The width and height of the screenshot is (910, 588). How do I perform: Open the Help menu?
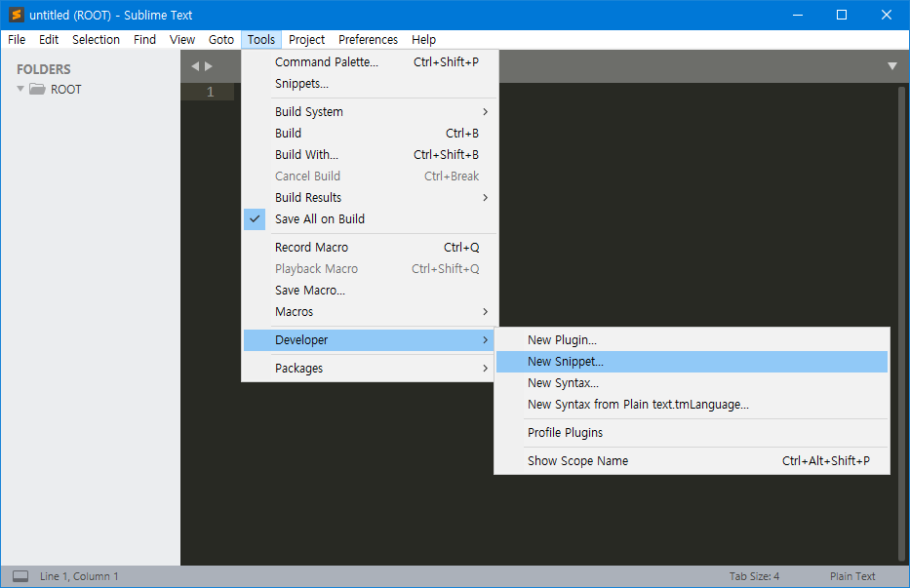point(423,39)
